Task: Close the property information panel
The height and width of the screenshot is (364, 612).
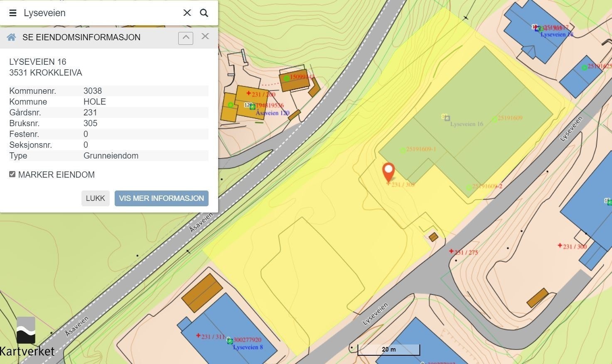Action: pos(205,36)
